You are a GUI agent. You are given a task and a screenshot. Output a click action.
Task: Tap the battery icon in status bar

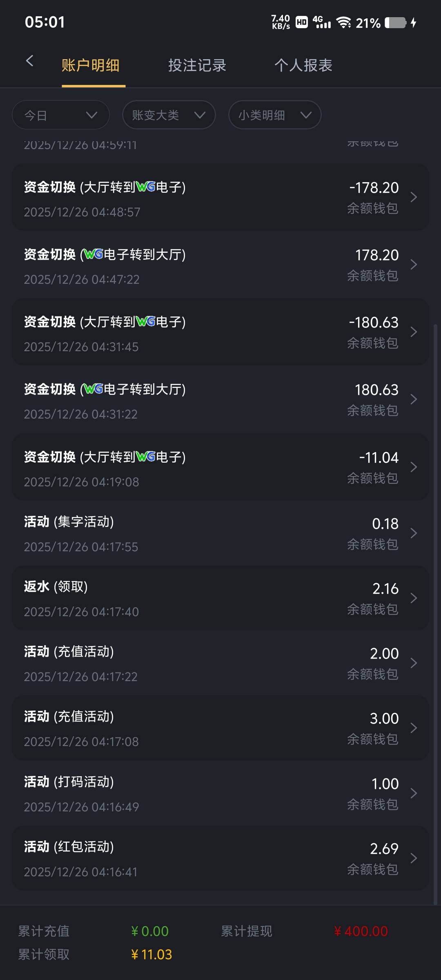pos(395,23)
